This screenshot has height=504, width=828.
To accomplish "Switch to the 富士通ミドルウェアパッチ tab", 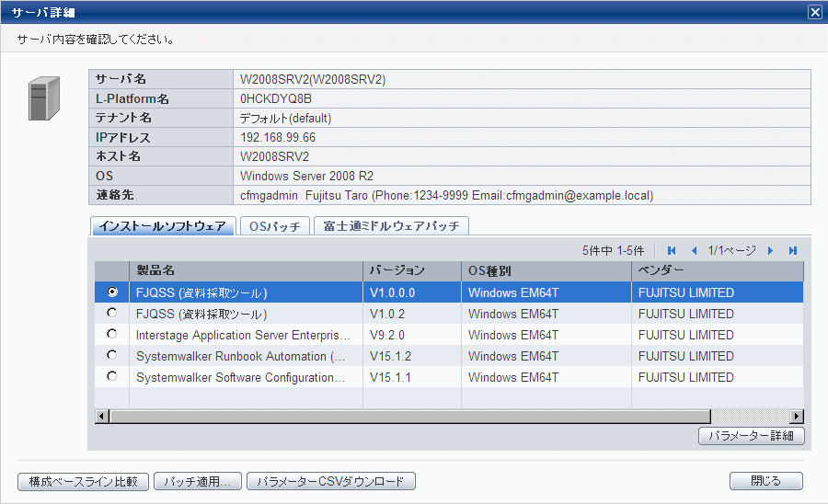I will tap(391, 226).
